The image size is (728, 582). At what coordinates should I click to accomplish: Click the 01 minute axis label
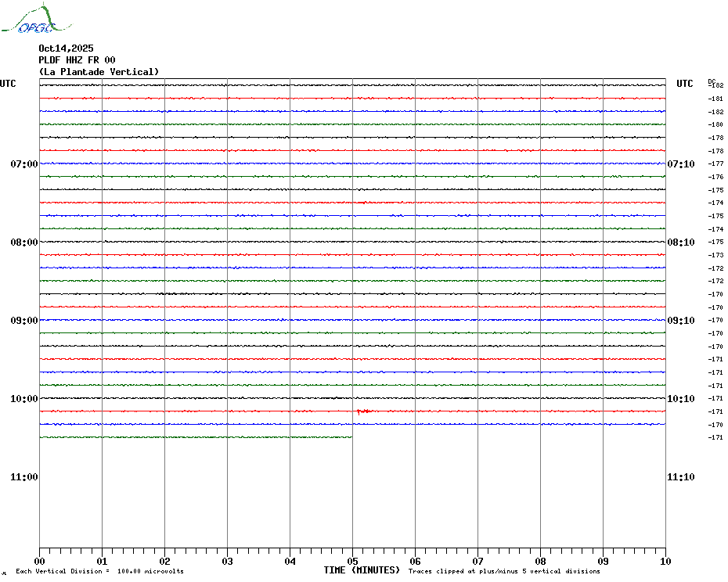coord(102,562)
